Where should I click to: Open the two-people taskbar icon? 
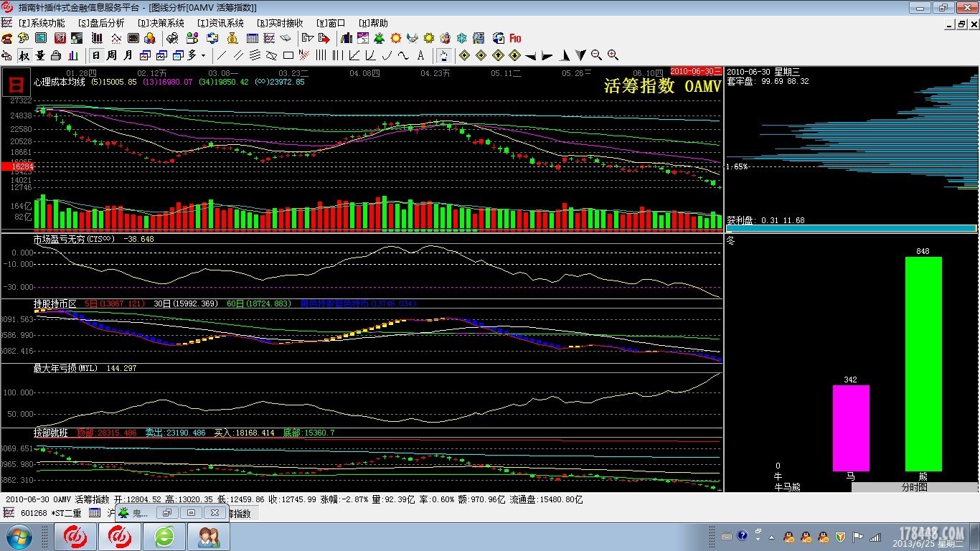209,537
